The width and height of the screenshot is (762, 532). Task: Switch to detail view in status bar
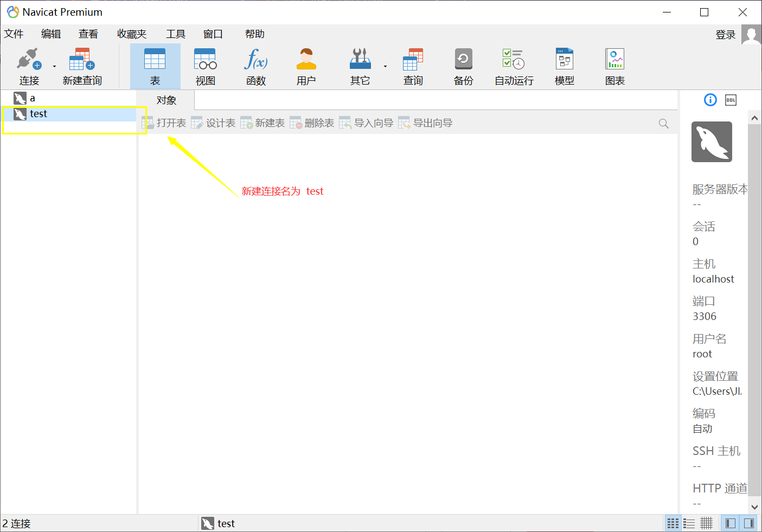point(706,523)
